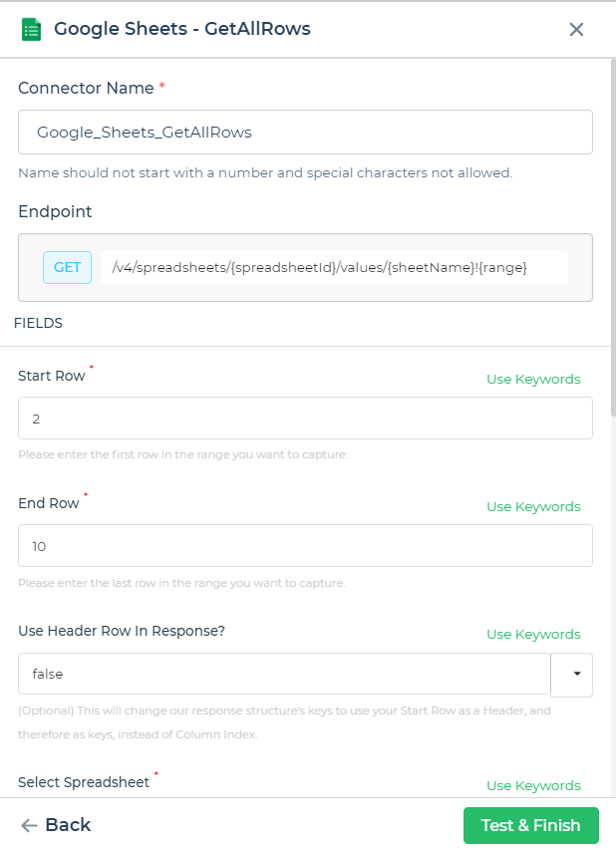
Task: Click the endpoint URL path field
Action: click(334, 267)
